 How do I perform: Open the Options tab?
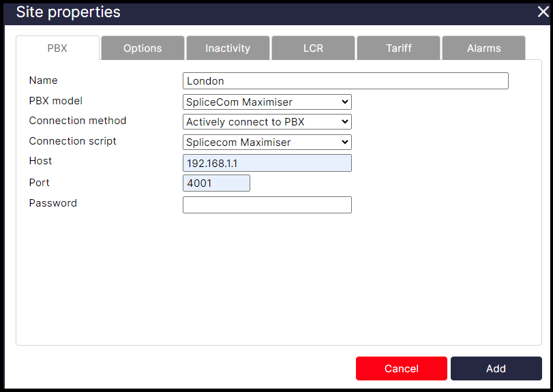143,48
